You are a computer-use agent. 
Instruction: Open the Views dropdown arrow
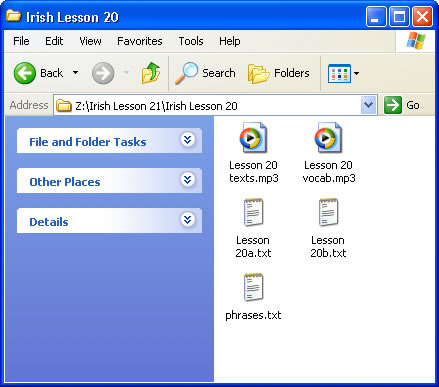(x=356, y=73)
